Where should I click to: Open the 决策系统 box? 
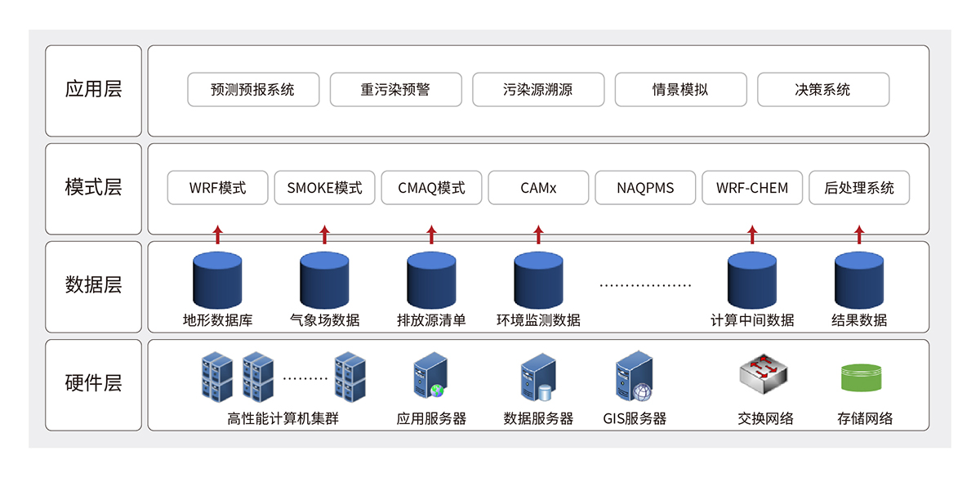pyautogui.click(x=822, y=90)
